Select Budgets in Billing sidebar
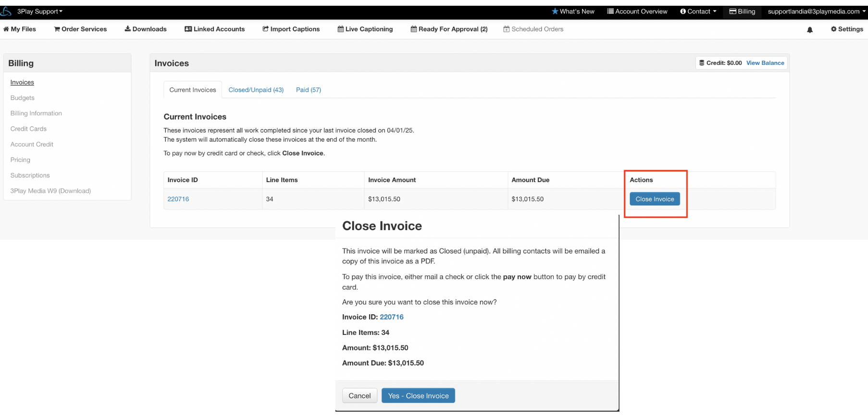The width and height of the screenshot is (868, 419). (23, 98)
